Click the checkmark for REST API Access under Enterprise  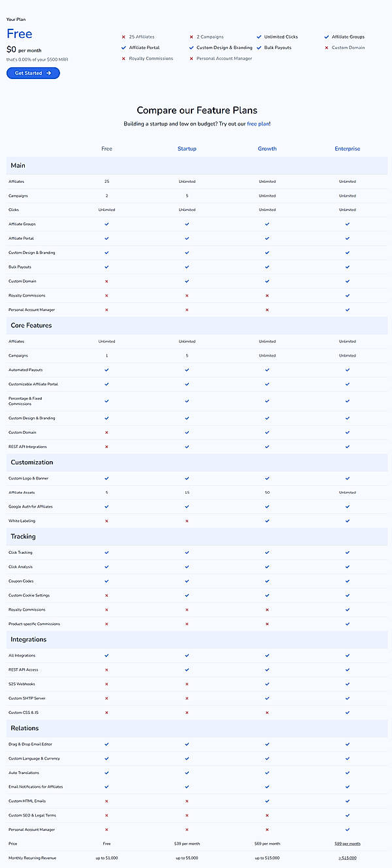click(x=347, y=669)
